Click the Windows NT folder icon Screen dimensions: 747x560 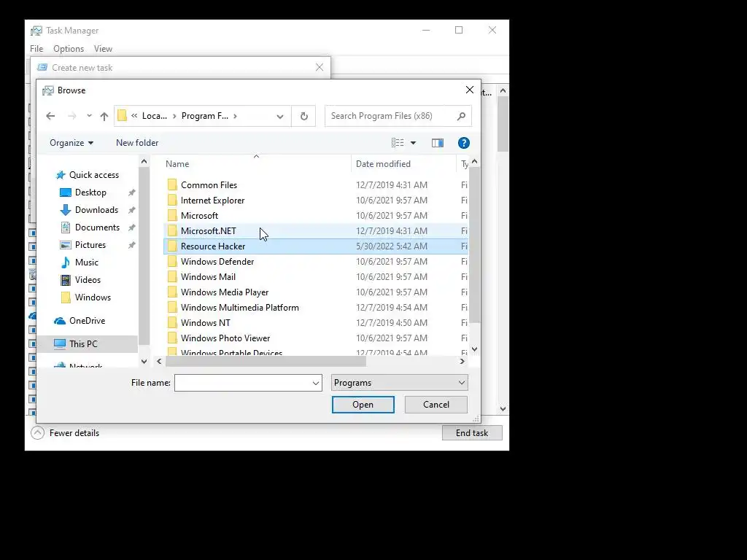coord(172,323)
